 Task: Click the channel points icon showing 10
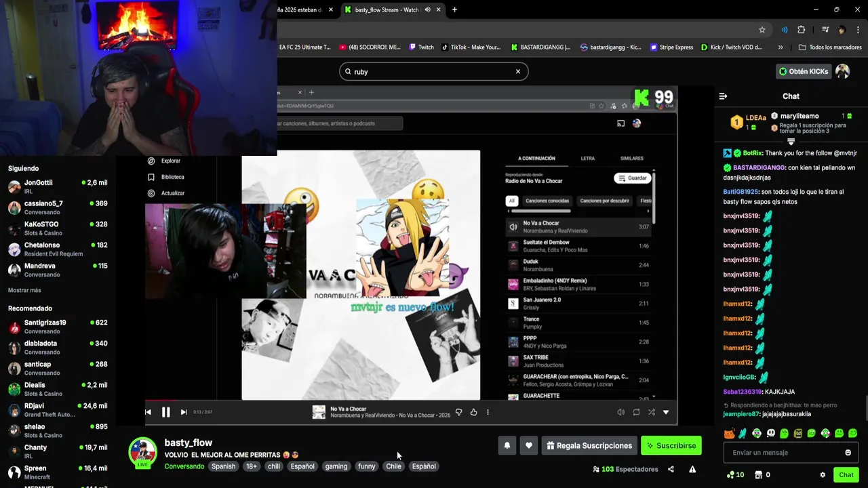[x=735, y=475]
